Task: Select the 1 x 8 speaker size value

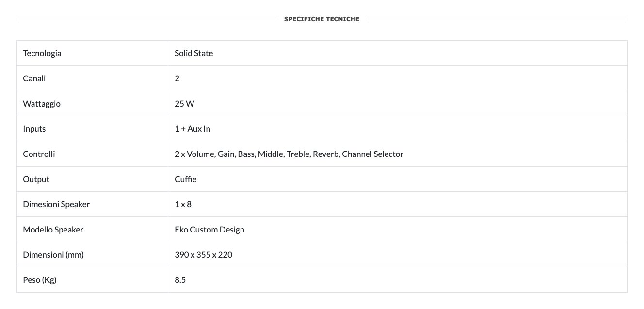Action: [183, 204]
